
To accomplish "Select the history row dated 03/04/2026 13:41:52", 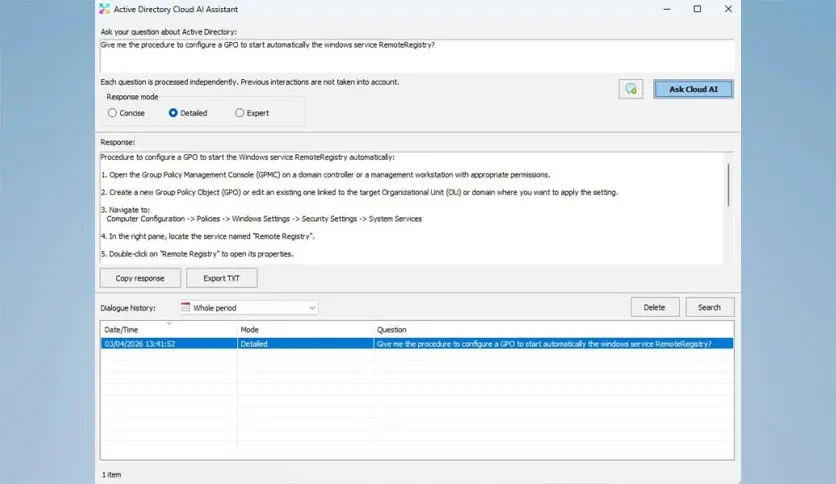I will [x=417, y=344].
